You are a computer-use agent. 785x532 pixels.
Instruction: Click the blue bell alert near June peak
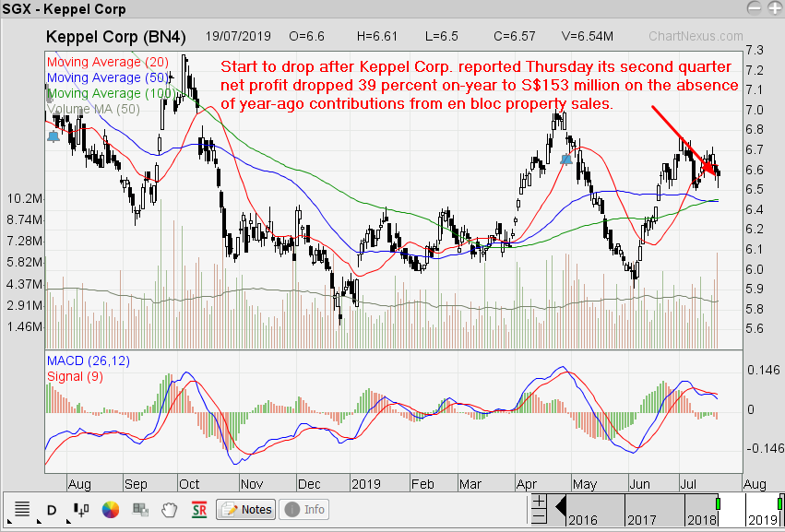click(x=566, y=160)
